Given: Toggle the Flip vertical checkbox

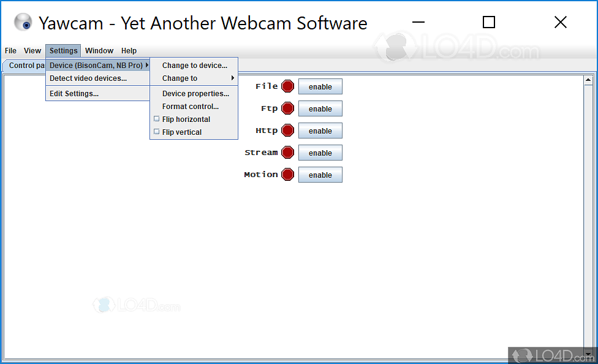Looking at the screenshot, I should 156,132.
